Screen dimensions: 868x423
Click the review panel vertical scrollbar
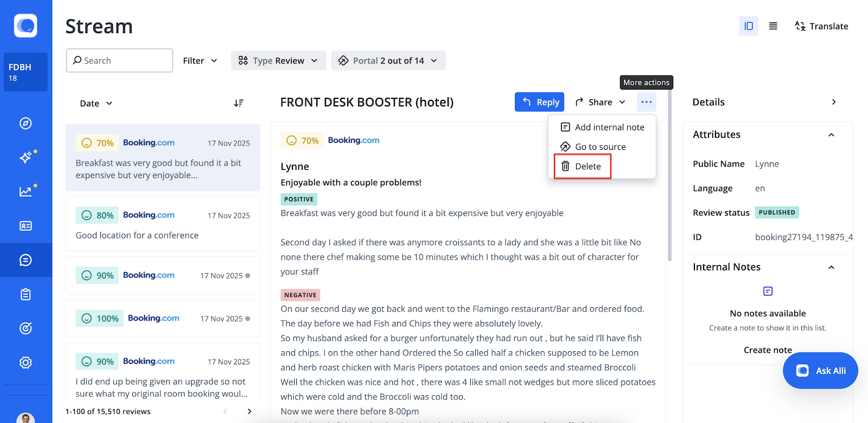coord(669,179)
